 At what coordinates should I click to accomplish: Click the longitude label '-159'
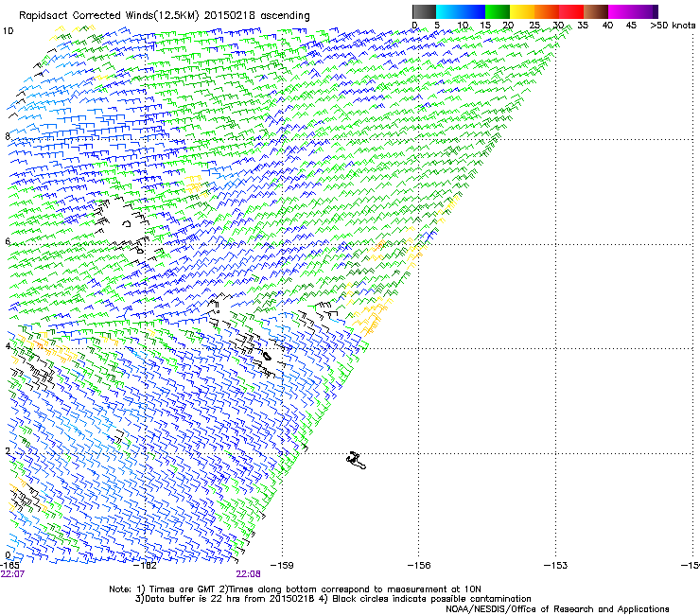[x=282, y=565]
